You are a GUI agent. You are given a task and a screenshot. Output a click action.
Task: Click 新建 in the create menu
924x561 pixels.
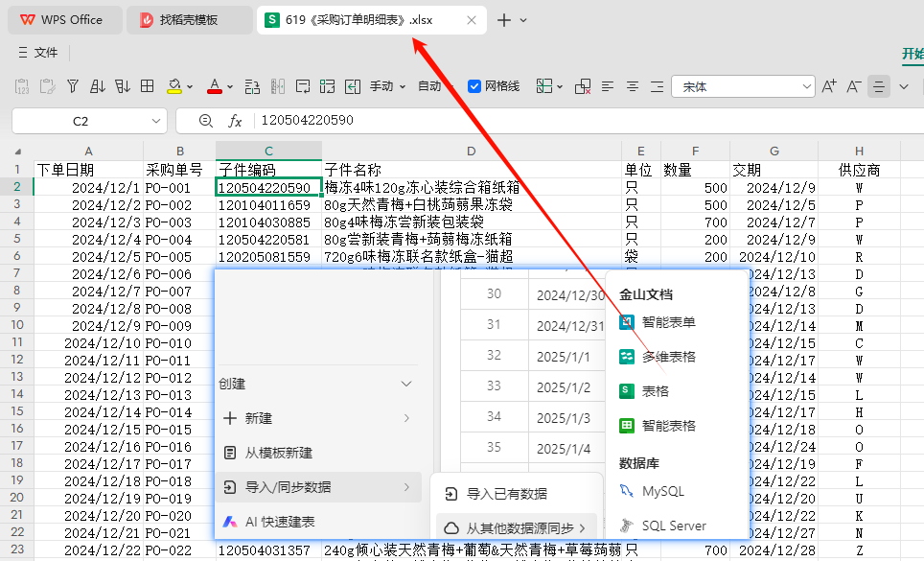coord(318,418)
